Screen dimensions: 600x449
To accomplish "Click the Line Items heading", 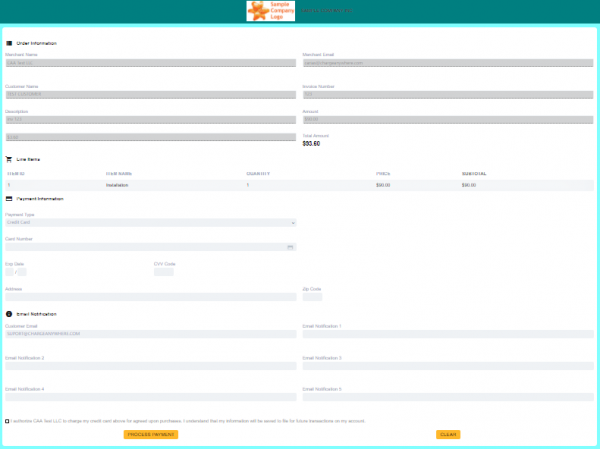I will click(x=28, y=159).
